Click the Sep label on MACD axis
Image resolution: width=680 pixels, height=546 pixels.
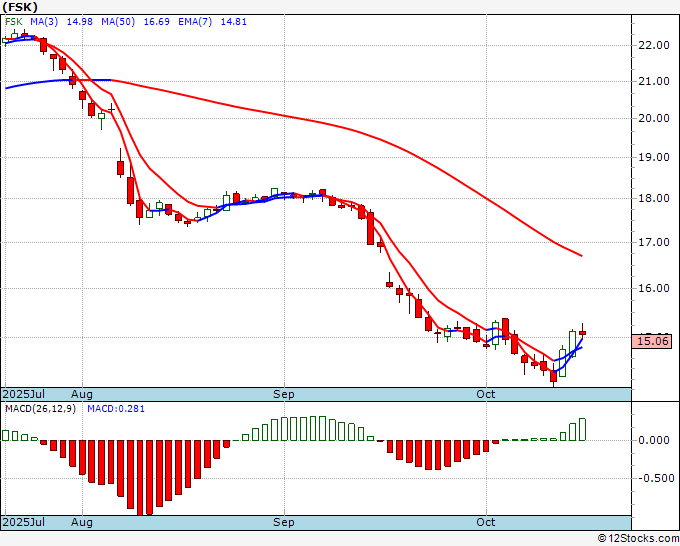(x=284, y=522)
